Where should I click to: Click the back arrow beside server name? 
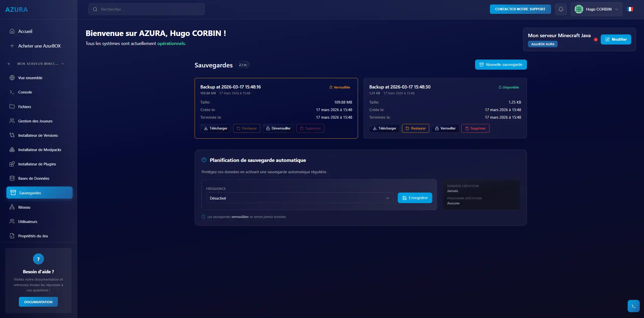pos(9,64)
